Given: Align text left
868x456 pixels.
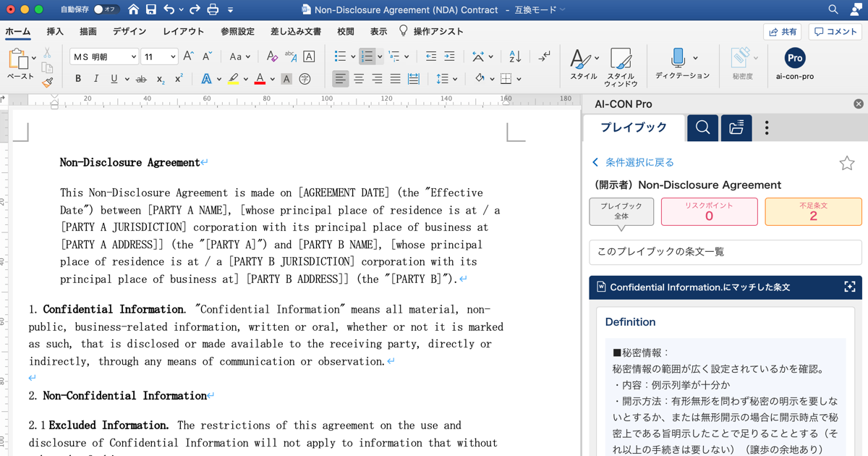Looking at the screenshot, I should tap(340, 79).
